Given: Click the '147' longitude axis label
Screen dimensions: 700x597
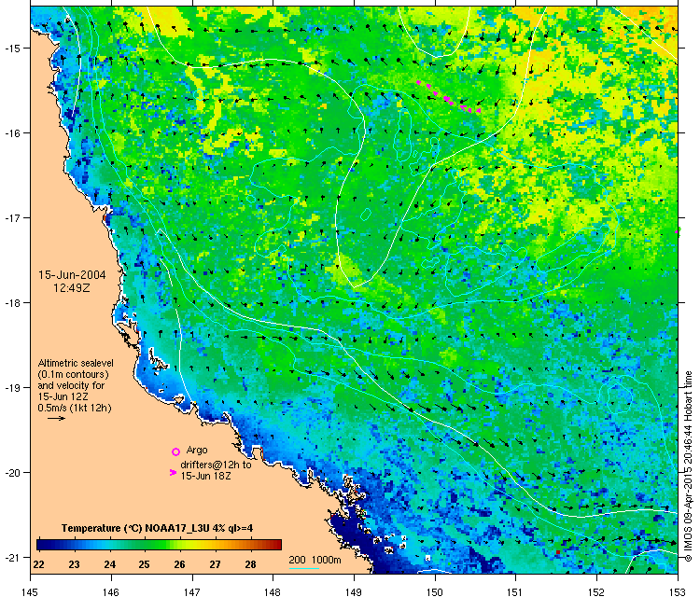Looking at the screenshot, I should coord(192,591).
